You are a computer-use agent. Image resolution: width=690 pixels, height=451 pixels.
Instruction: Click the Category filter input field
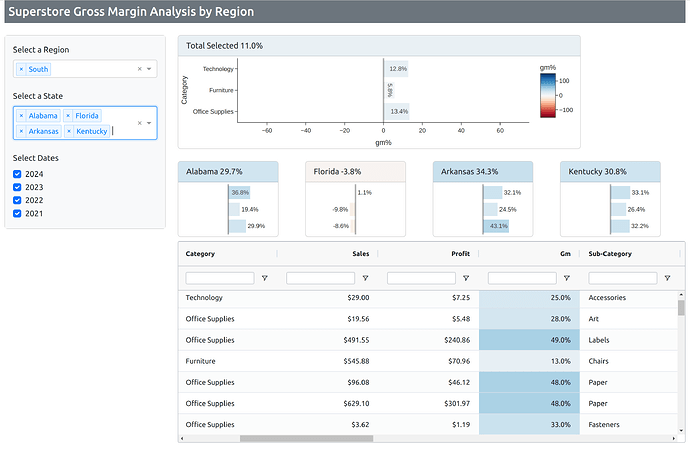220,278
